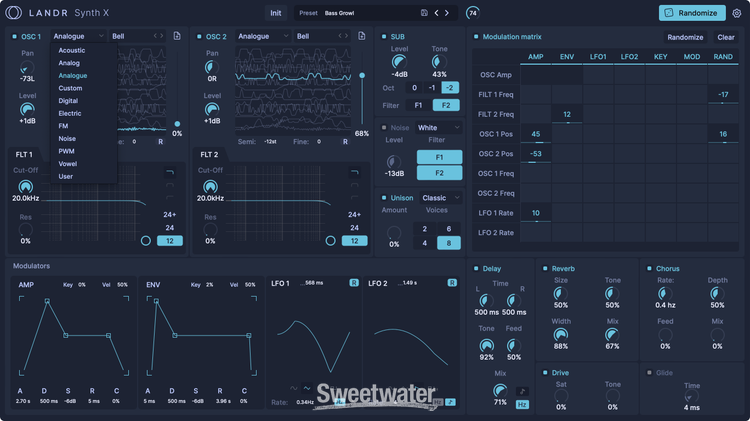Click the FLT 2 circle handle icon
Viewport: 750px width, 421px height.
[331, 241]
